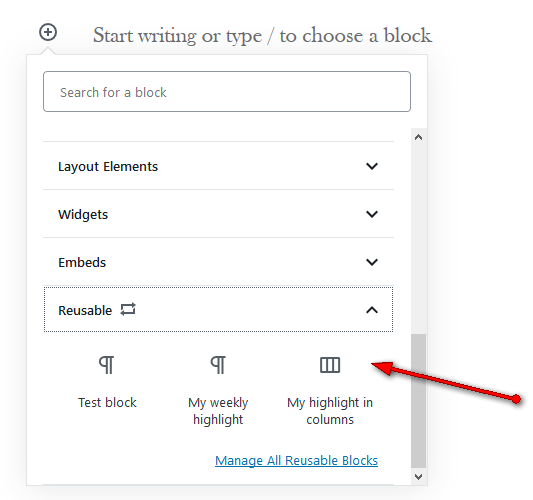Click the scrollbar down arrow
The image size is (533, 500).
click(418, 477)
